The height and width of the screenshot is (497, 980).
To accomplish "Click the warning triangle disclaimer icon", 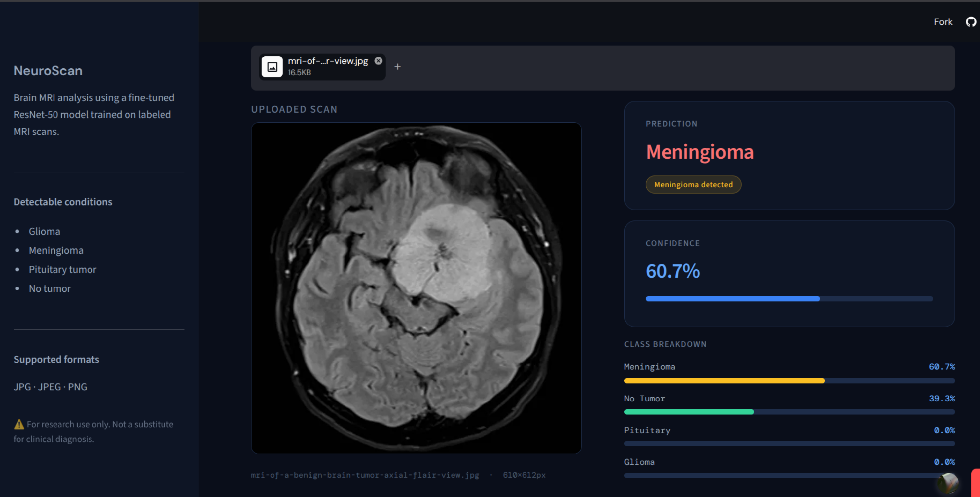I will click(19, 424).
